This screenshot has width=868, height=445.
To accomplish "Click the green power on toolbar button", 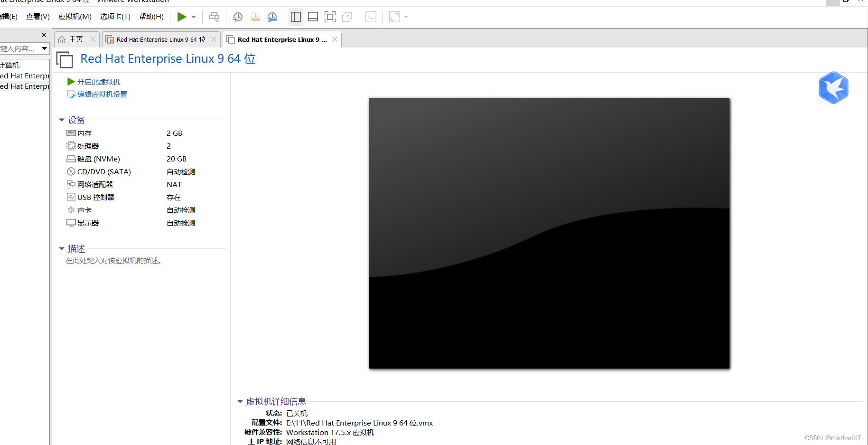I will click(x=182, y=17).
